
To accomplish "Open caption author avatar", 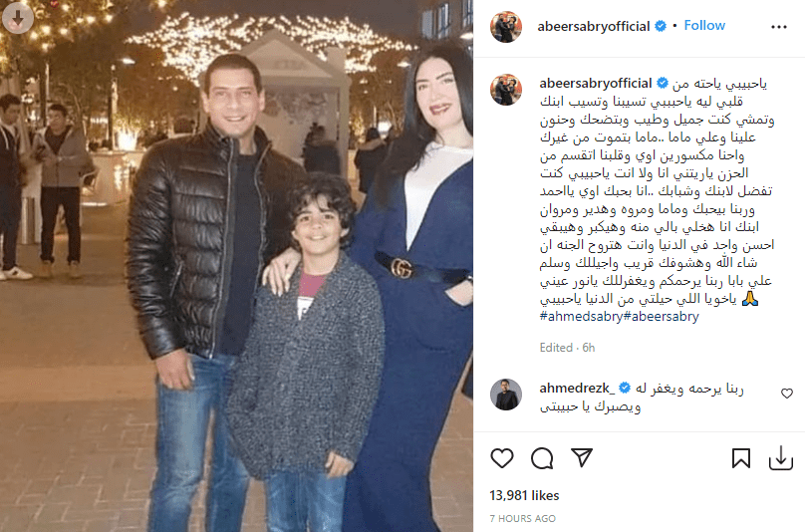I will tap(506, 90).
